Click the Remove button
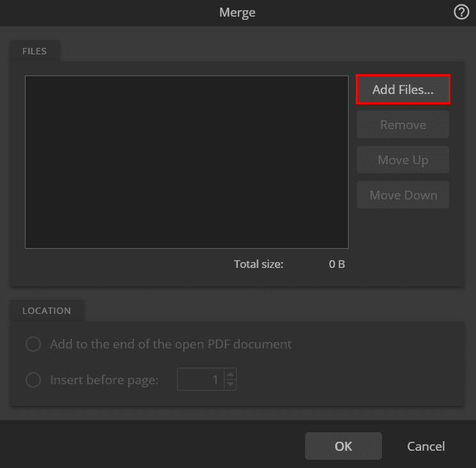Image resolution: width=476 pixels, height=468 pixels. coord(403,125)
